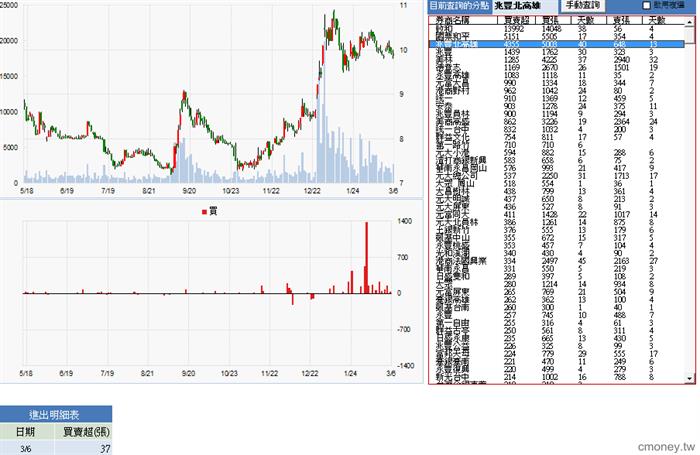This screenshot has width=700, height=455.
Task: Select the 土銀新竹 row with net 376
Action: pos(557,230)
